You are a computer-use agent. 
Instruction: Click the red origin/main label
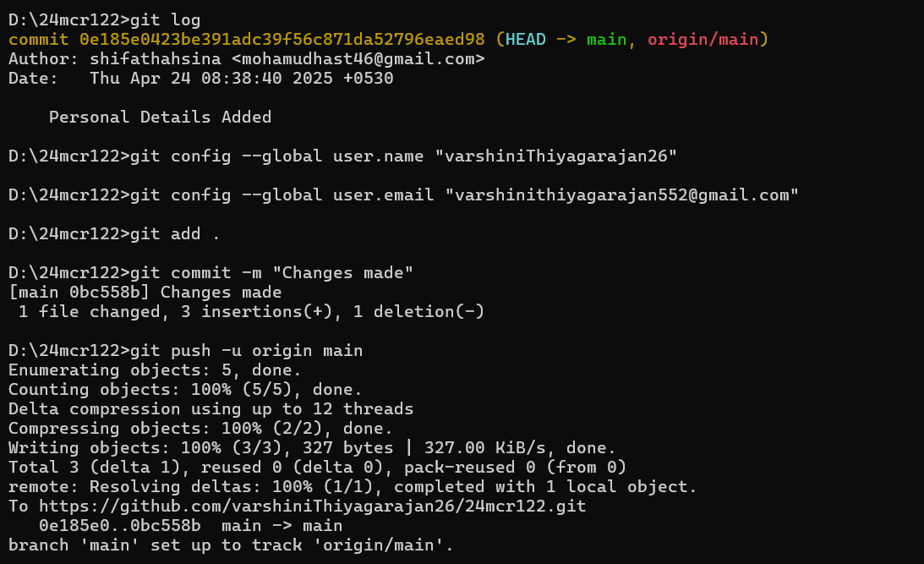[x=703, y=40]
